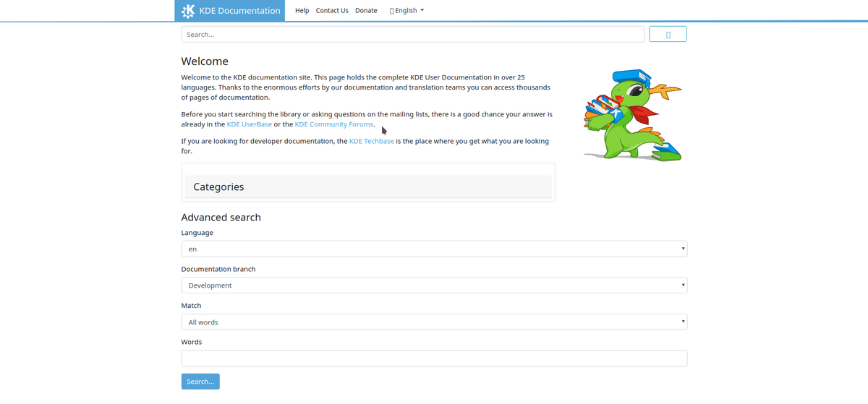The height and width of the screenshot is (404, 868).
Task: Click the KDE gear logo icon
Action: [x=188, y=11]
